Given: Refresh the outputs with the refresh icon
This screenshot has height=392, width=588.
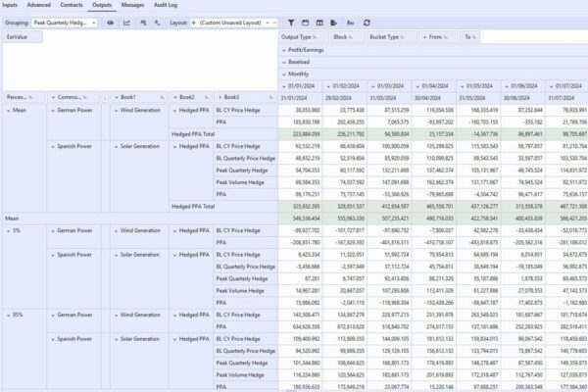Looking at the screenshot, I should [367, 23].
